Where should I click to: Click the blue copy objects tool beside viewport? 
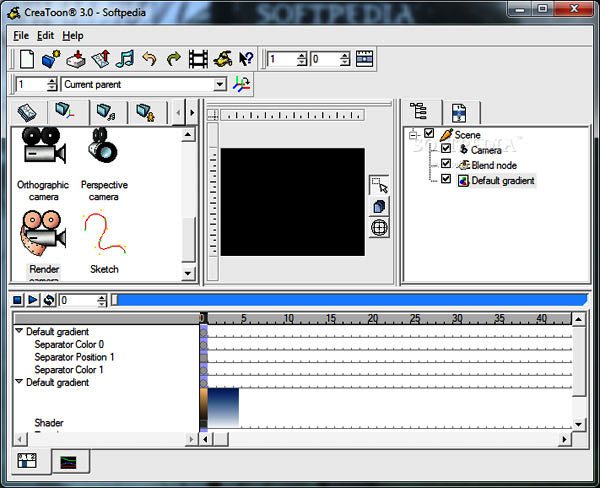pyautogui.click(x=379, y=207)
